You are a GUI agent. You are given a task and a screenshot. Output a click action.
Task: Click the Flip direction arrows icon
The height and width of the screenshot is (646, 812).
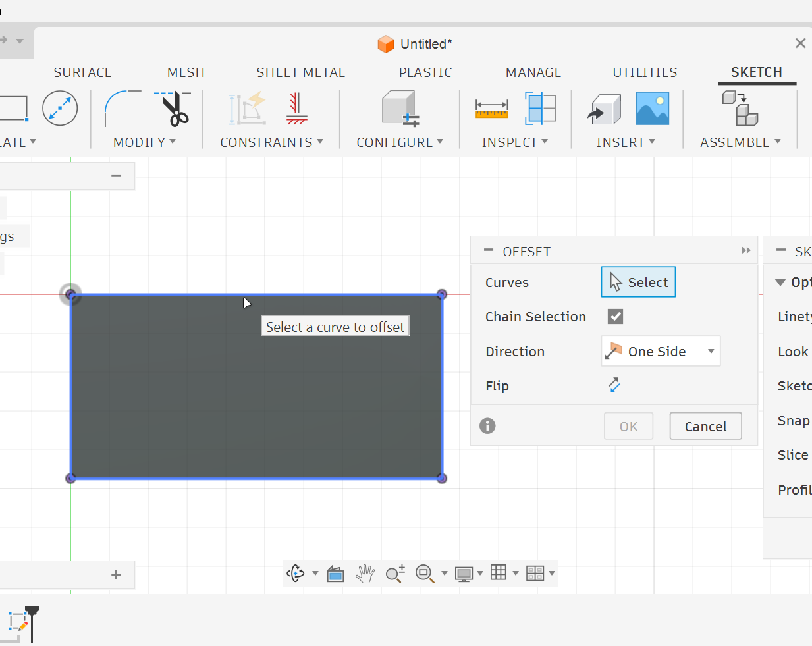point(614,385)
